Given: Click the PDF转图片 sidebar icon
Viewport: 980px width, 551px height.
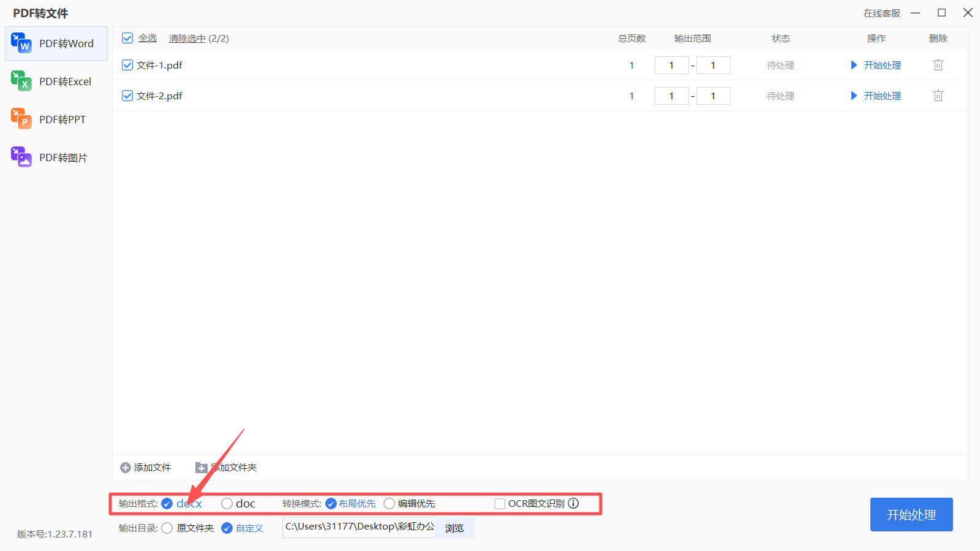Looking at the screenshot, I should (21, 157).
